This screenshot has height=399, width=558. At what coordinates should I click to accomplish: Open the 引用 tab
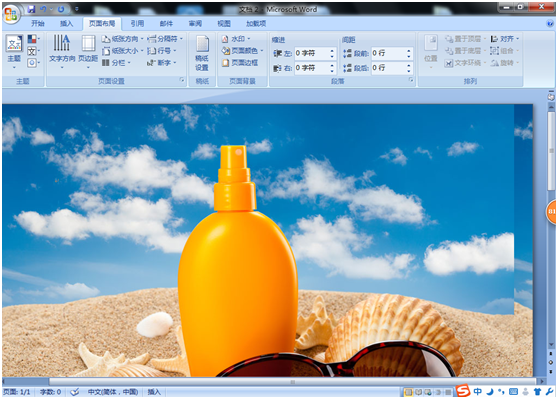point(137,23)
